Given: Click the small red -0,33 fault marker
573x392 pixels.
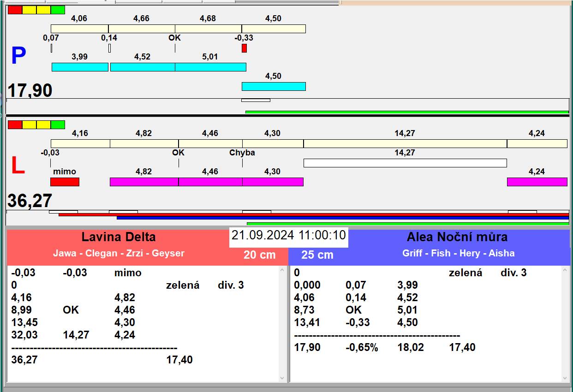Looking at the screenshot, I should click(x=244, y=48).
